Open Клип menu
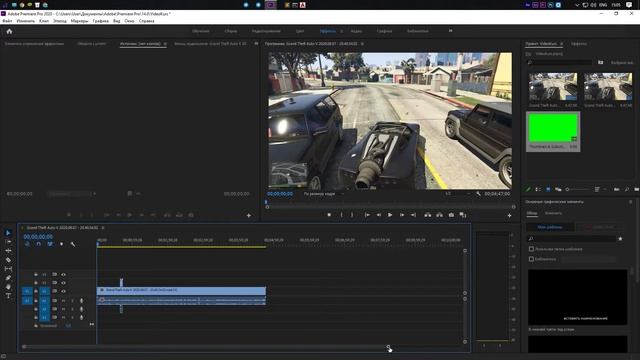Image resolution: width=640 pixels, height=360 pixels. (44, 21)
